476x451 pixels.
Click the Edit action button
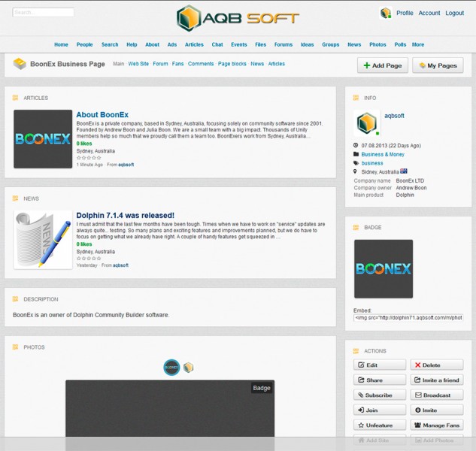pos(380,365)
